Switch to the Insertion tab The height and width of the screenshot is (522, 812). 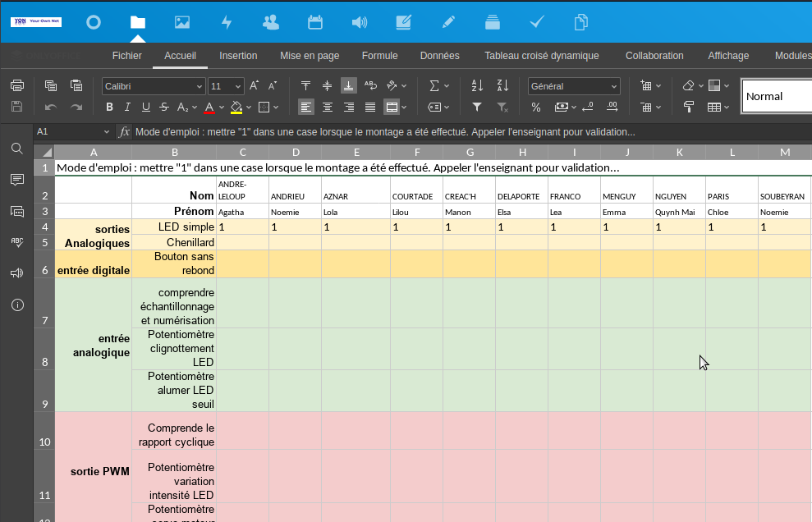(238, 56)
